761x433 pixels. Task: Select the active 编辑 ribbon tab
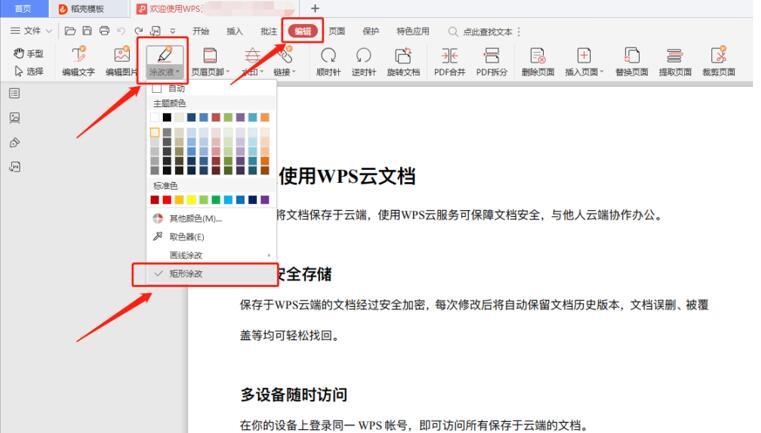click(303, 31)
